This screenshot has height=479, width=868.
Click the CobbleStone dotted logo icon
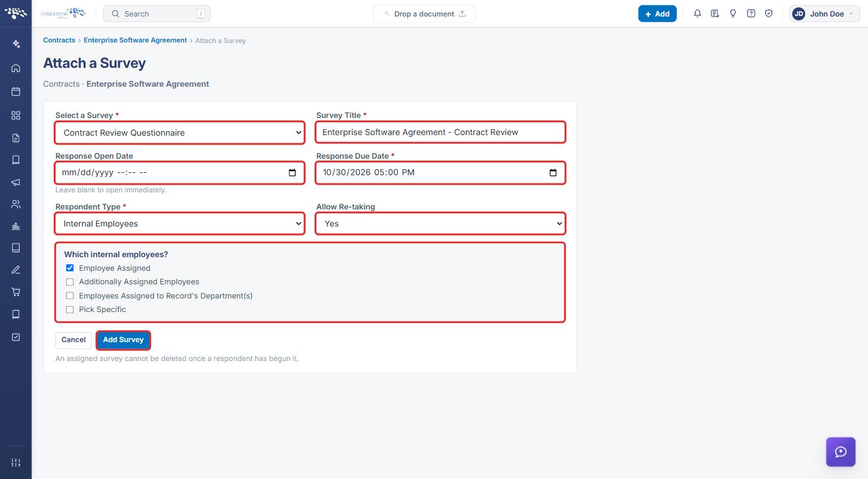[x=16, y=13]
